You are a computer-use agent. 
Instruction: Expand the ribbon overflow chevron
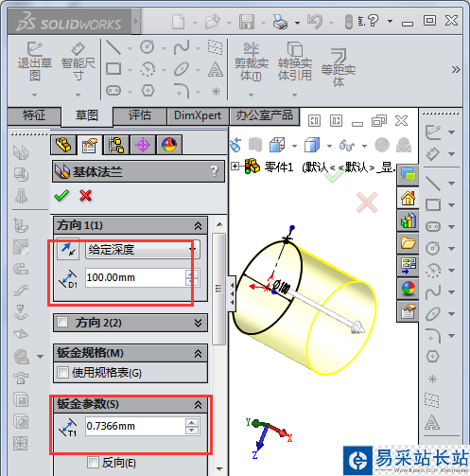pyautogui.click(x=456, y=69)
